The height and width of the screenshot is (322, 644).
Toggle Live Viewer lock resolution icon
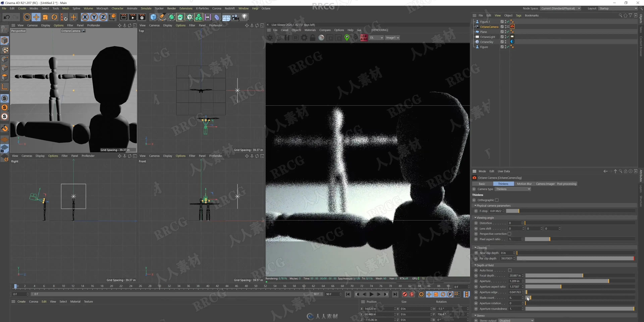click(x=312, y=38)
